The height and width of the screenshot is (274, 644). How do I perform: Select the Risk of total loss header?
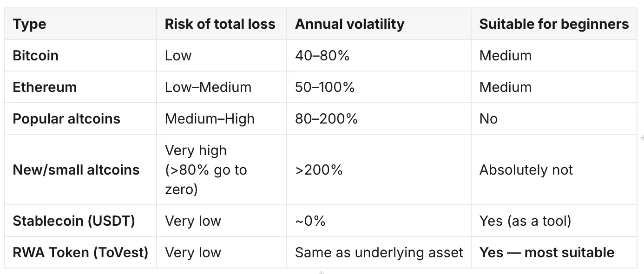click(x=222, y=24)
